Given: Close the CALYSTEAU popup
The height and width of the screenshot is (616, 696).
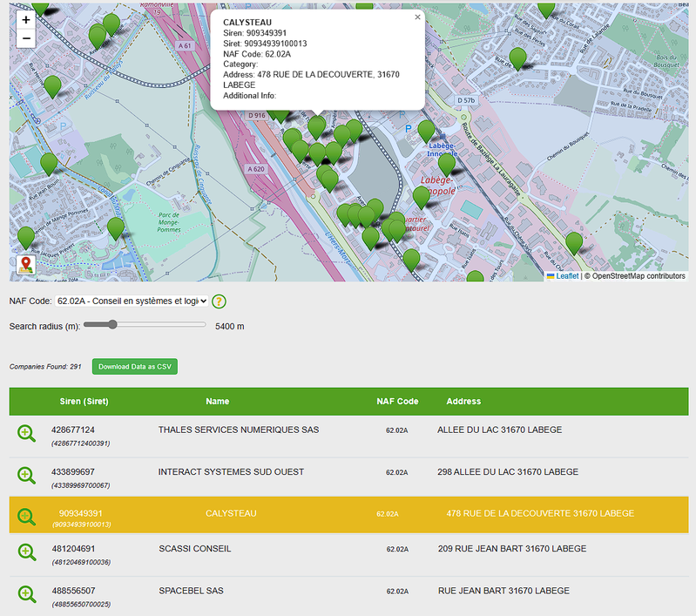Looking at the screenshot, I should pyautogui.click(x=417, y=17).
